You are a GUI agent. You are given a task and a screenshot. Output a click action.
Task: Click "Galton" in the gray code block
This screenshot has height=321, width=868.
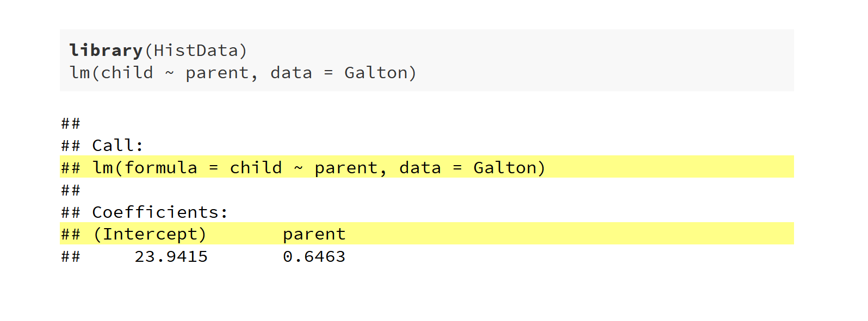point(376,73)
